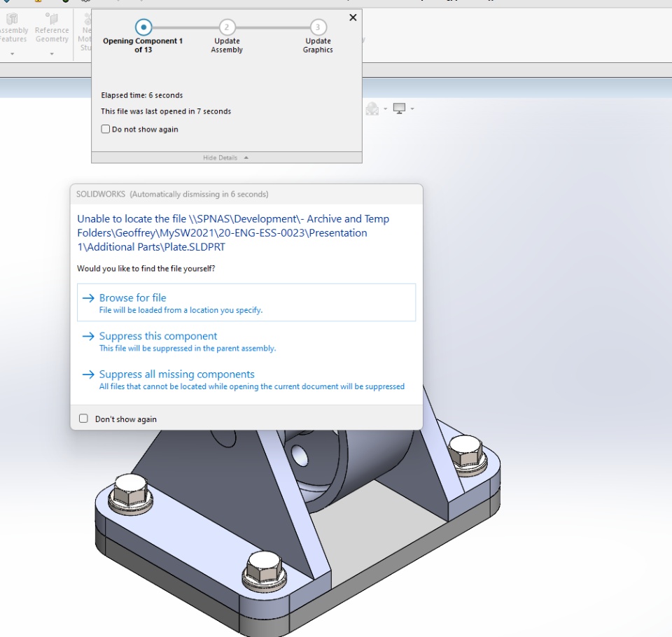
Task: Click Update Graphics step 3 marker
Action: click(x=318, y=27)
